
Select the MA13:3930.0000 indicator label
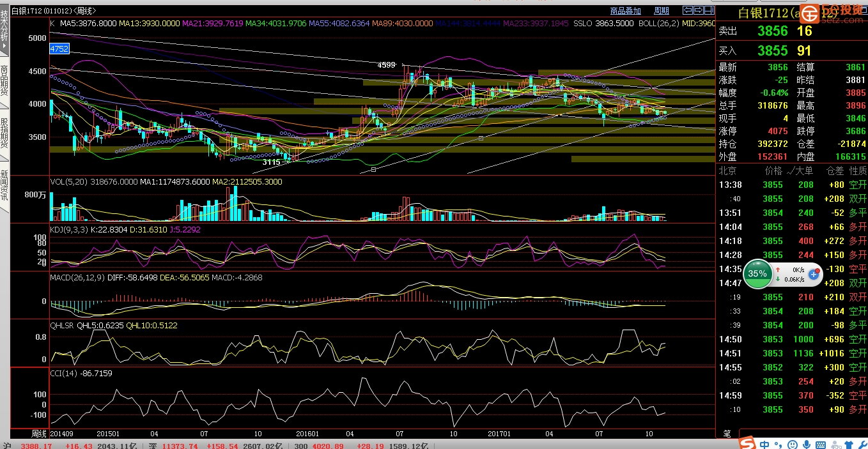149,24
